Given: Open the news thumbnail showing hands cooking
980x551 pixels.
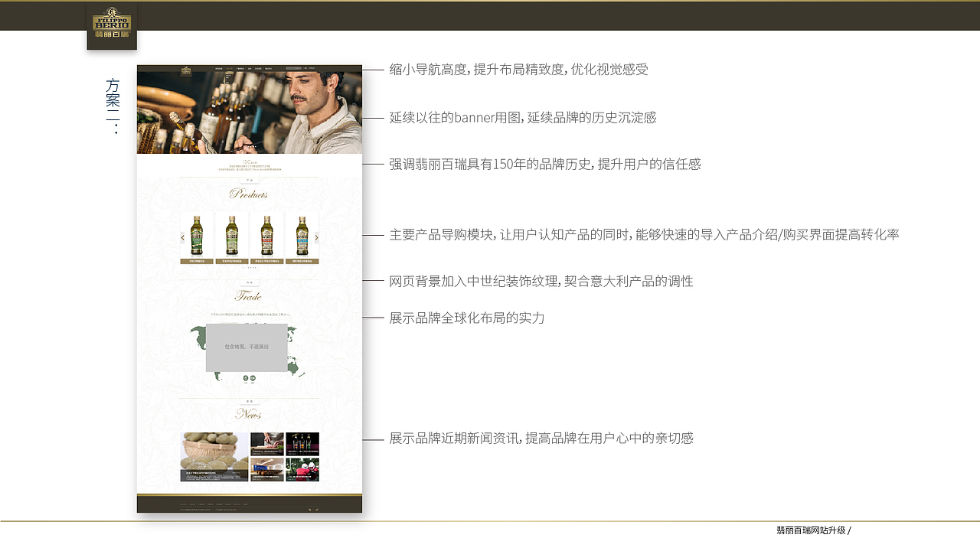Looking at the screenshot, I should pyautogui.click(x=267, y=444).
